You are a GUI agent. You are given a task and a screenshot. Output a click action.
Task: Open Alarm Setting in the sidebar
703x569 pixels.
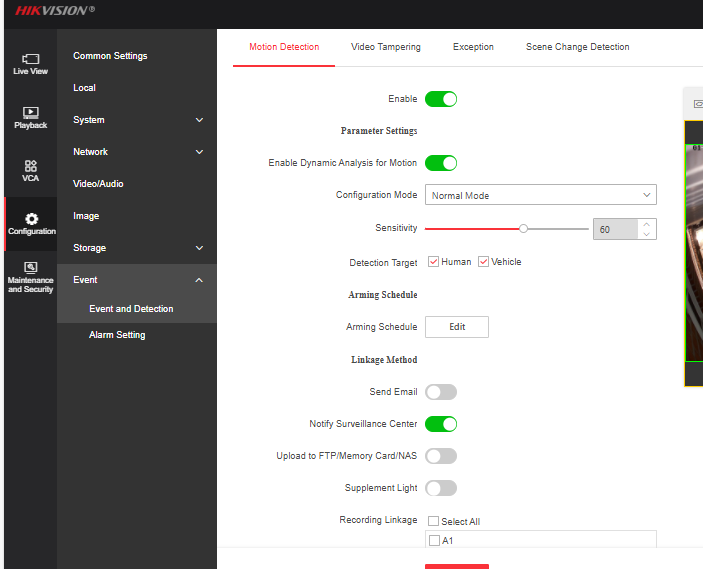(117, 335)
